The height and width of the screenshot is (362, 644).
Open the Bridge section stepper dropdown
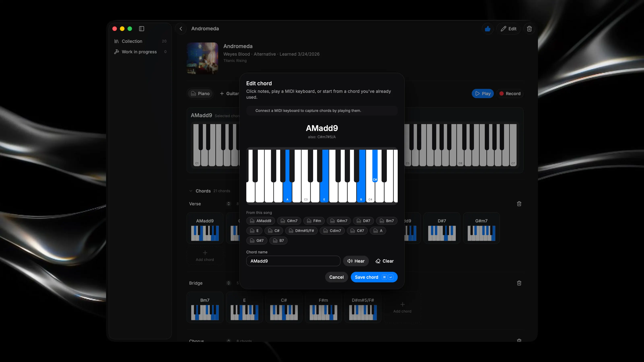pos(228,283)
